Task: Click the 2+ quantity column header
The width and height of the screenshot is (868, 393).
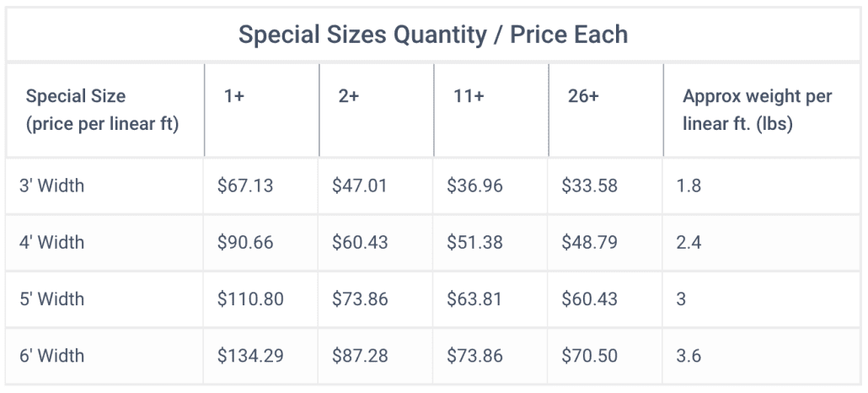Action: (x=349, y=96)
